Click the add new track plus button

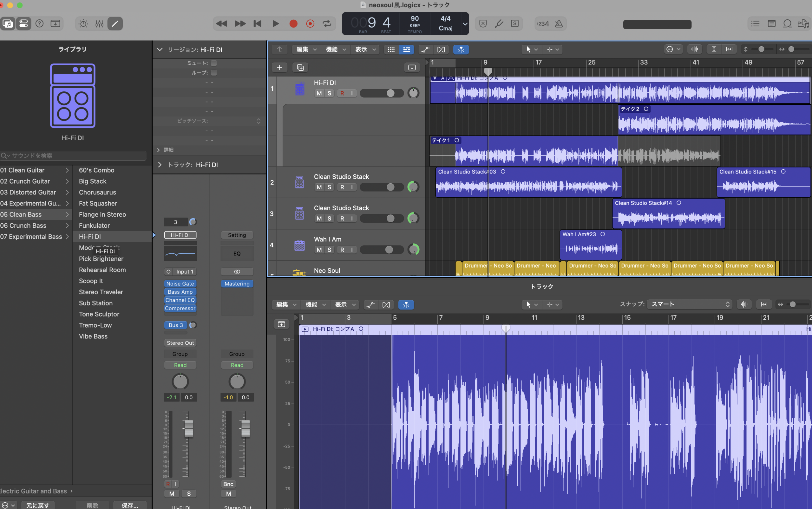pyautogui.click(x=279, y=67)
